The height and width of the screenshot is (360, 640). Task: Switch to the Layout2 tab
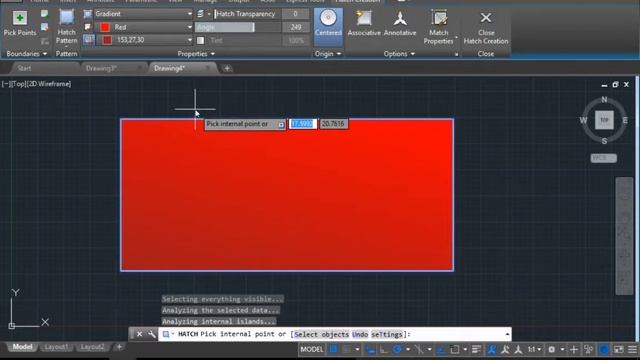[92, 347]
